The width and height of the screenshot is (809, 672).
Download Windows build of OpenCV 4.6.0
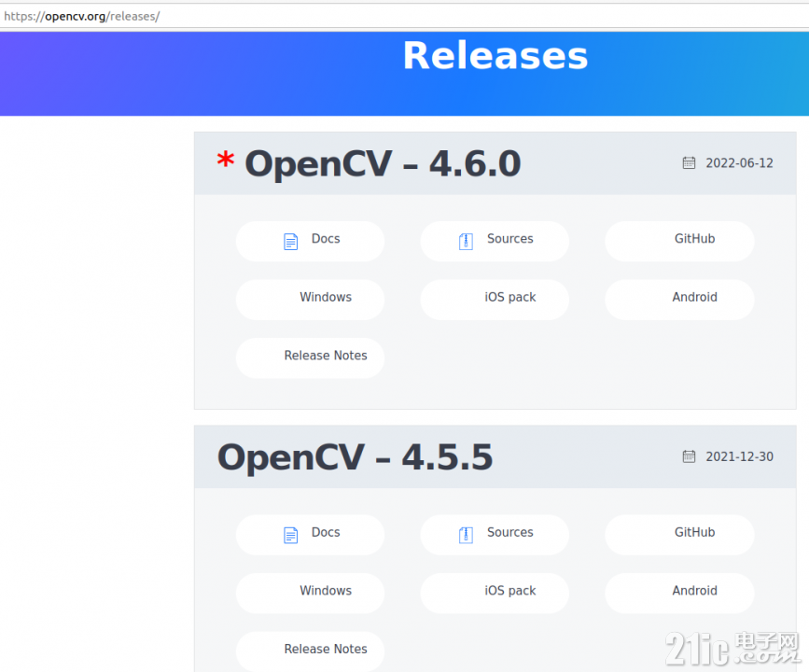click(310, 300)
